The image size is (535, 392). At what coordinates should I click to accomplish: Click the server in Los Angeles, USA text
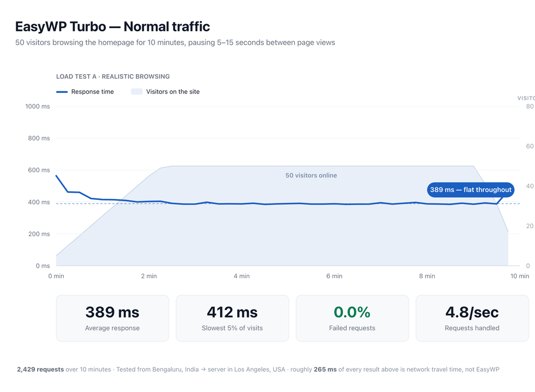coord(247,370)
